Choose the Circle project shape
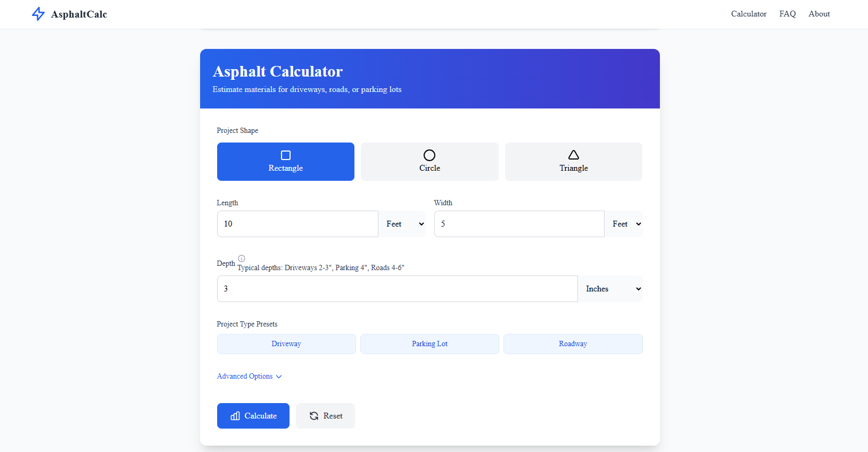Viewport: 868px width, 452px height. (429, 168)
